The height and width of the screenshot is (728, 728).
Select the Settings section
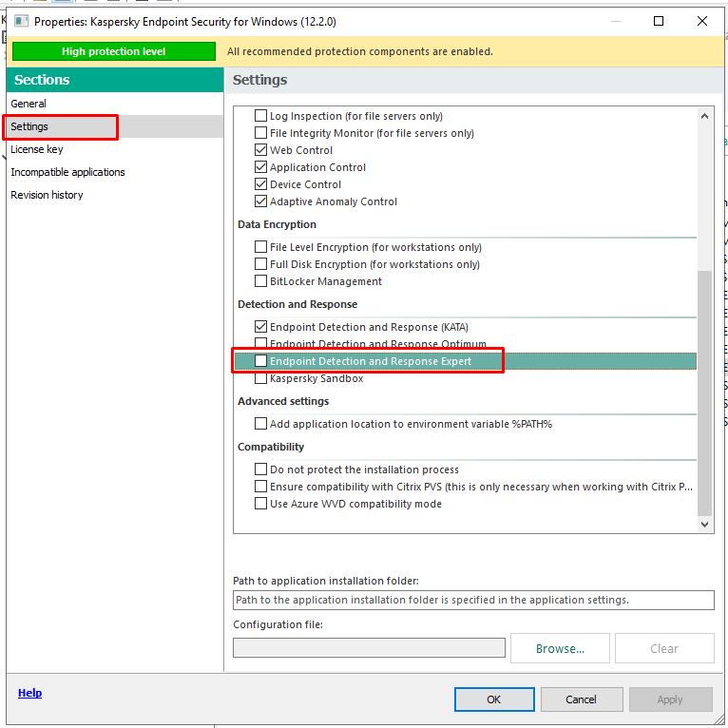[115, 126]
